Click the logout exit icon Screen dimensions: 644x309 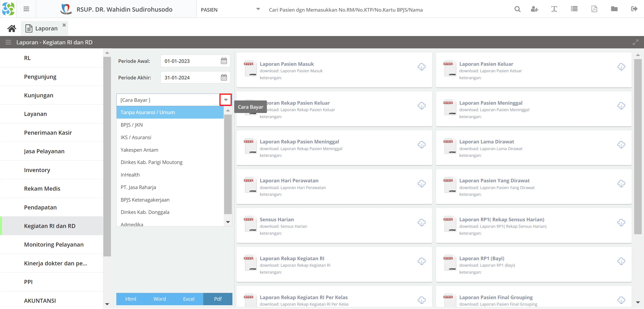coord(634,9)
